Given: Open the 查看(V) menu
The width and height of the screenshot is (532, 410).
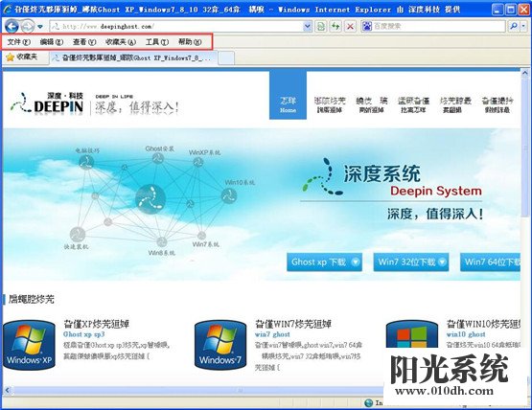Looking at the screenshot, I should pos(84,42).
